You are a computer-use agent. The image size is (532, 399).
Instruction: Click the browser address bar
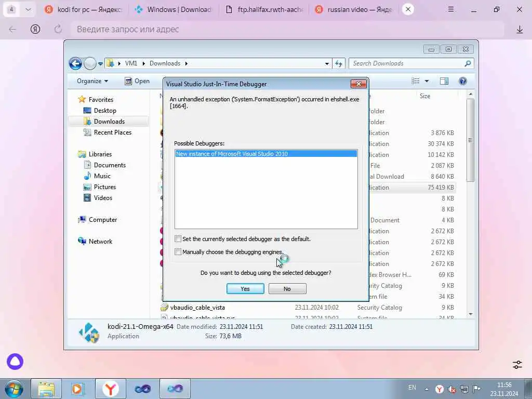pyautogui.click(x=287, y=30)
